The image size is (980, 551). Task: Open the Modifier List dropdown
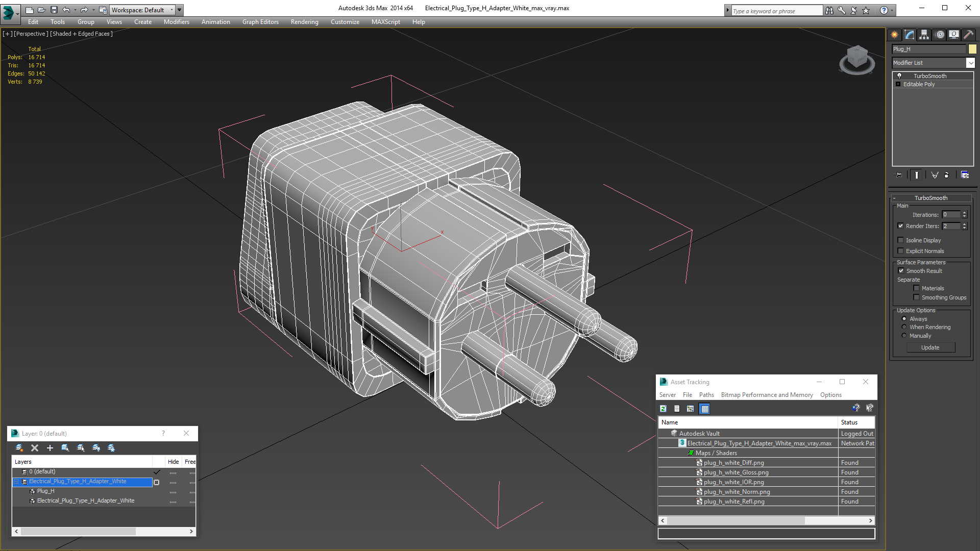(970, 63)
